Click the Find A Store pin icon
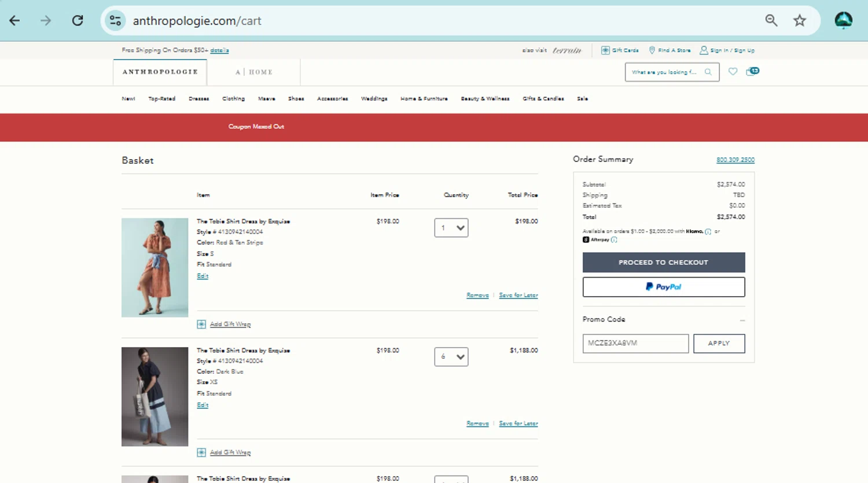Screen dimensions: 868x483 652,50
